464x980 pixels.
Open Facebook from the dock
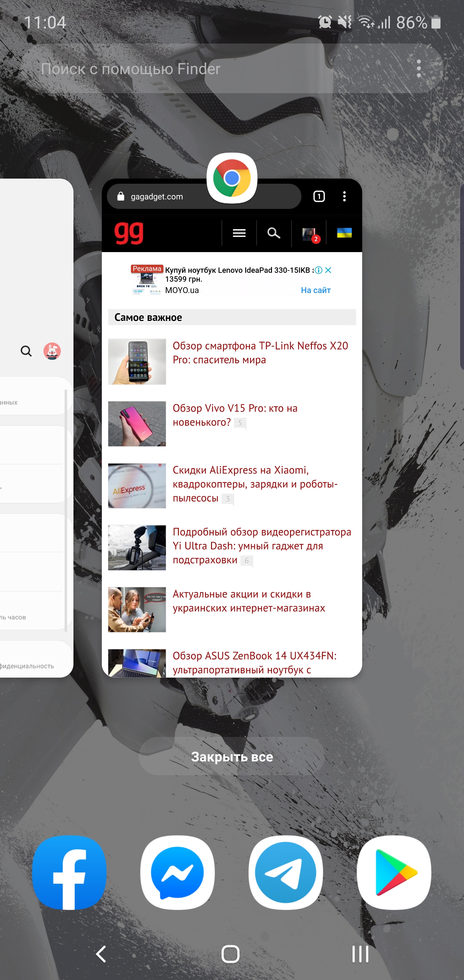point(69,872)
